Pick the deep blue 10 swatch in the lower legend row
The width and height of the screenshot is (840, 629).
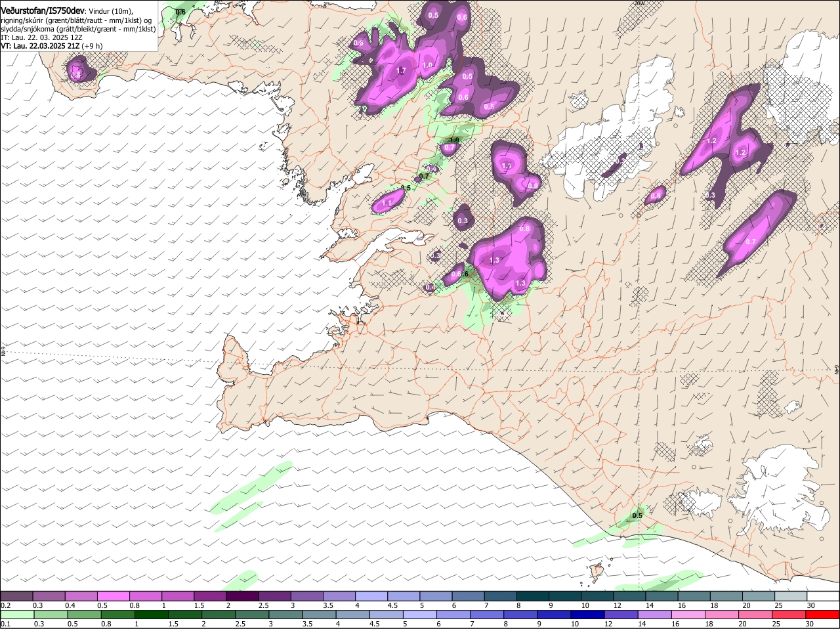click(x=588, y=615)
